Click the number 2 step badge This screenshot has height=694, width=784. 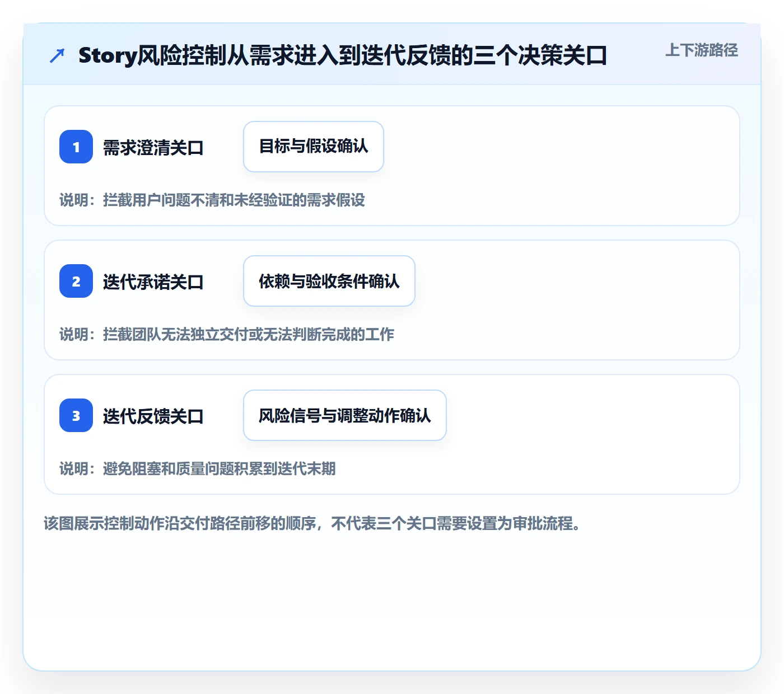coord(76,281)
